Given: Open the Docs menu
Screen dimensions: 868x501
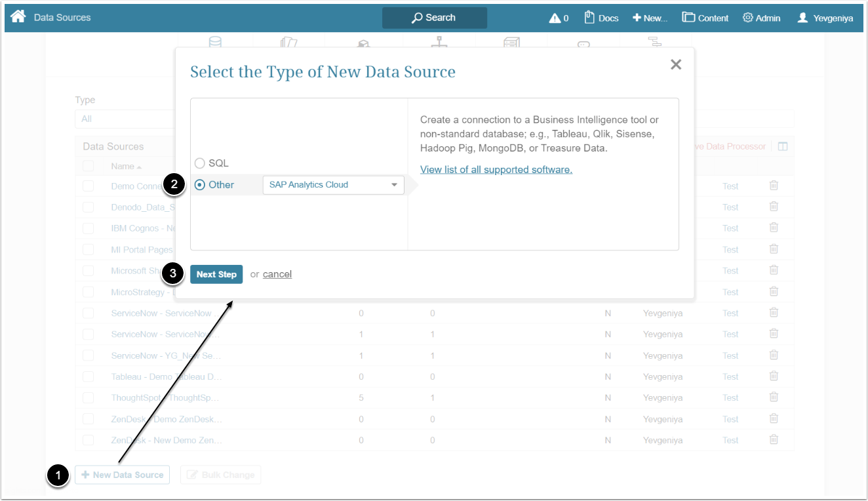Looking at the screenshot, I should 601,18.
